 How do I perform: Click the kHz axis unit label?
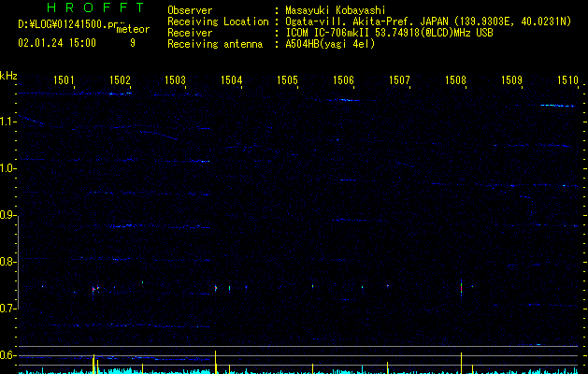(8, 76)
